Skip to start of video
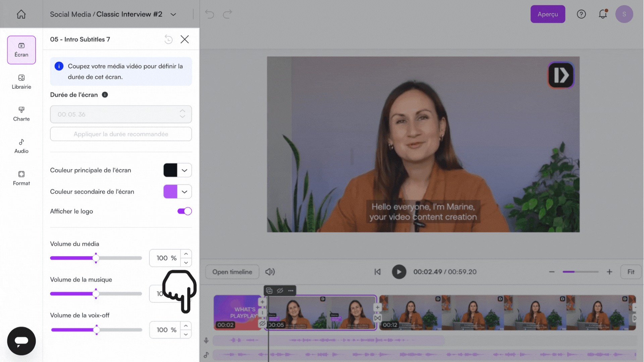 tap(377, 272)
